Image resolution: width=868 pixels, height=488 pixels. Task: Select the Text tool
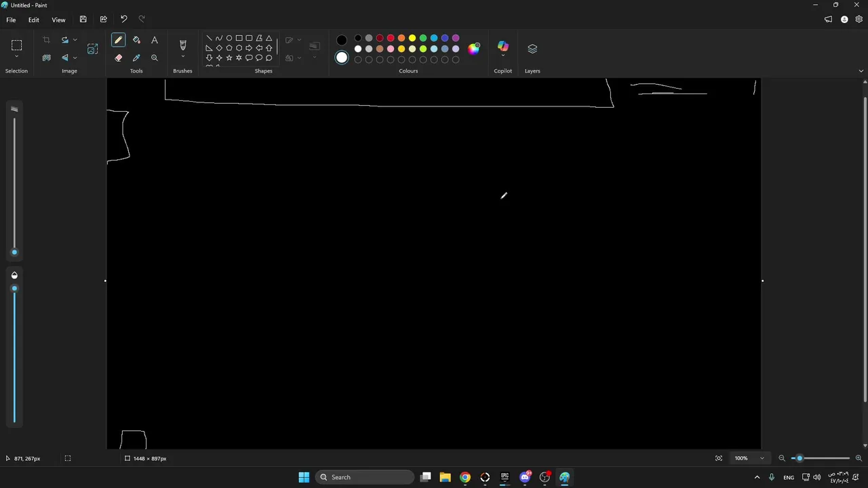pos(155,40)
